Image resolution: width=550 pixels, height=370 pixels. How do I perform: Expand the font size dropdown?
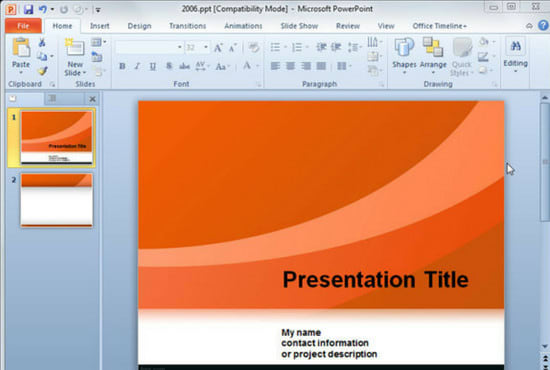(x=206, y=47)
